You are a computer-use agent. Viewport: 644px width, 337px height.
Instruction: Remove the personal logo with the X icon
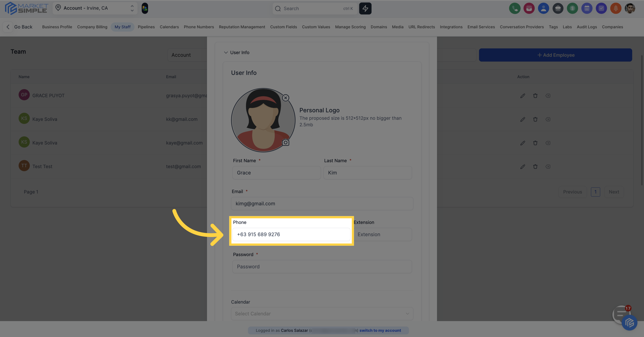click(285, 98)
